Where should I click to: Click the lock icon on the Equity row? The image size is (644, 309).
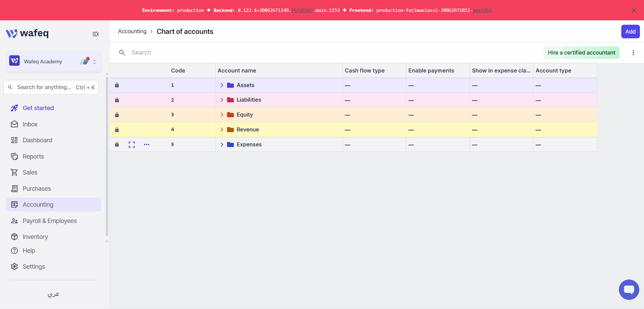[x=117, y=115]
